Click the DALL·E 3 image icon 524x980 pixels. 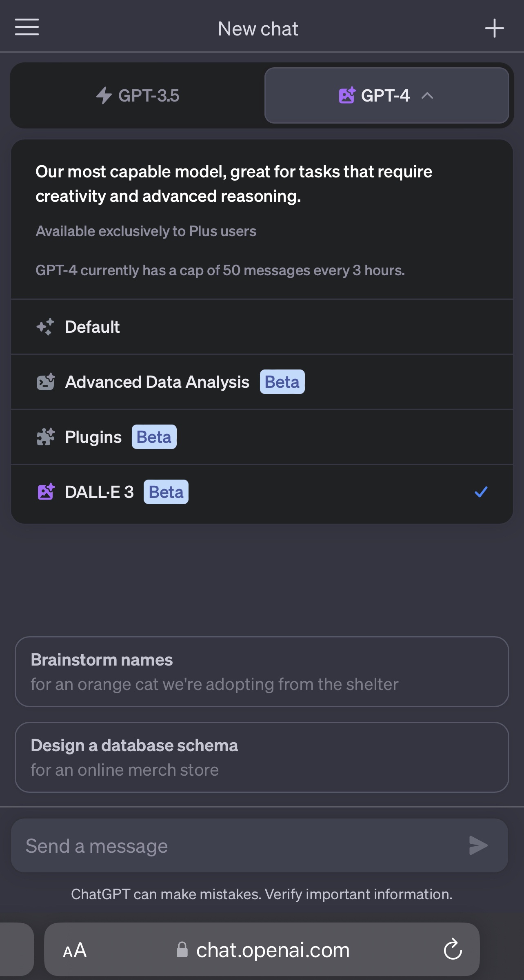coord(46,492)
